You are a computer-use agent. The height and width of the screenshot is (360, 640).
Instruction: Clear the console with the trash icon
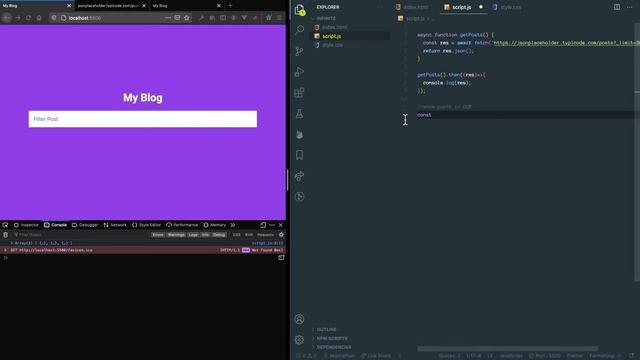[x=5, y=235]
